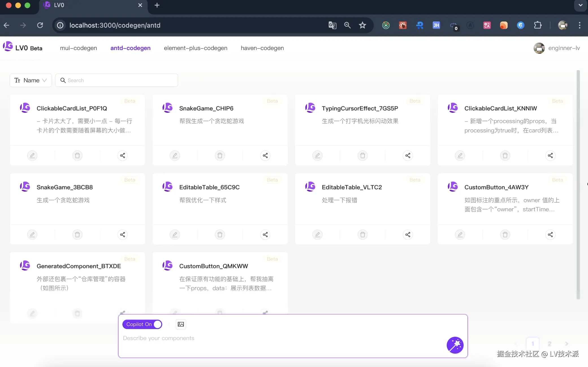Share the TypingCursorEffect_7GS5P card
The width and height of the screenshot is (588, 367).
408,156
